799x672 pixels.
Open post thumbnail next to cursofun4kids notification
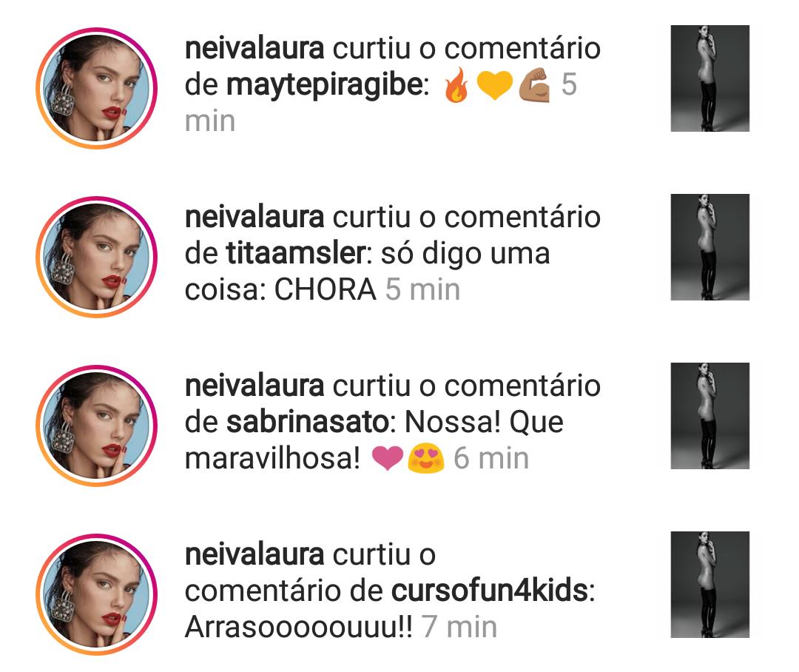point(709,585)
